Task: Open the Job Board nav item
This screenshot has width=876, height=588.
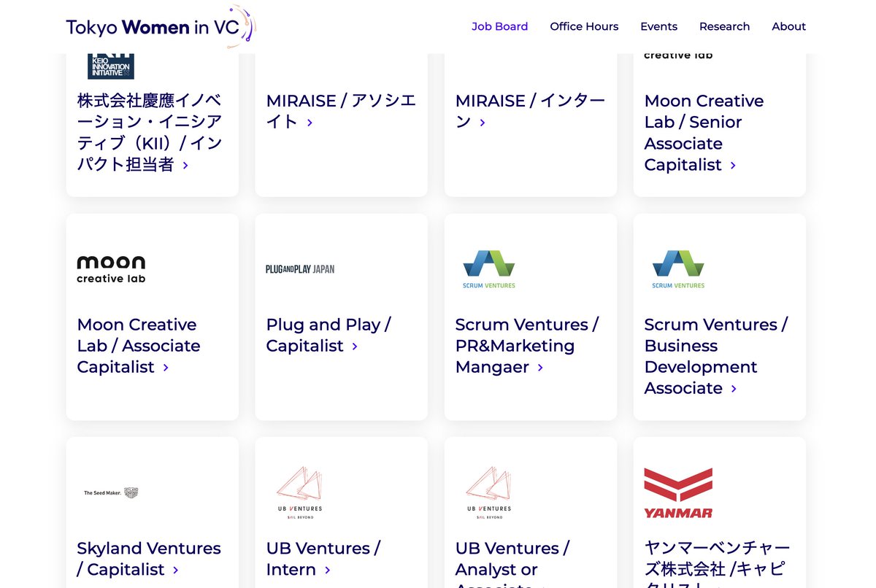Action: click(x=499, y=26)
